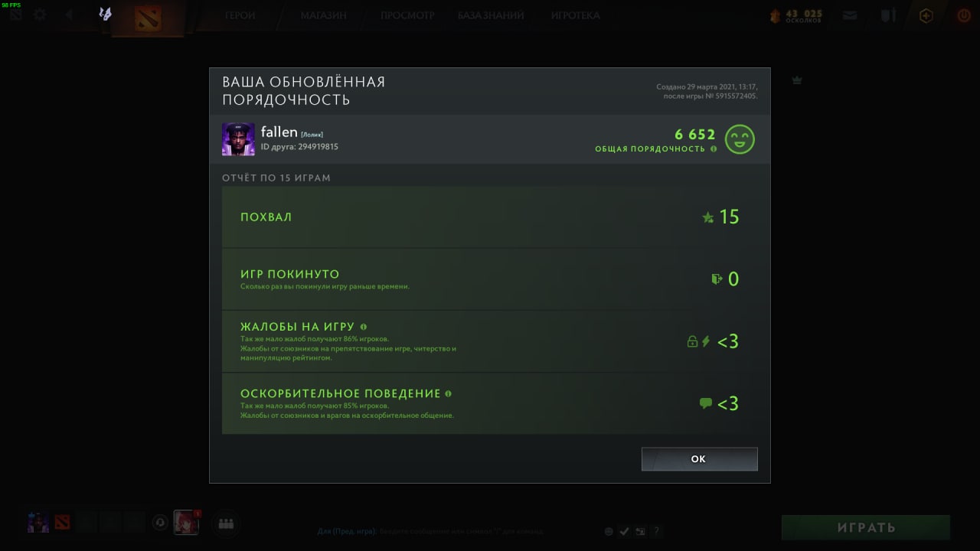Click the red-haired friend avatar at the bottom
980x551 pixels.
point(186,522)
